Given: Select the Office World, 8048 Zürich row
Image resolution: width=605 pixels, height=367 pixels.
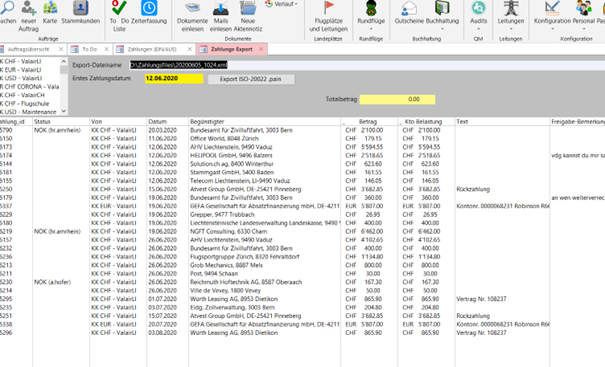Looking at the screenshot, I should pyautogui.click(x=302, y=139).
